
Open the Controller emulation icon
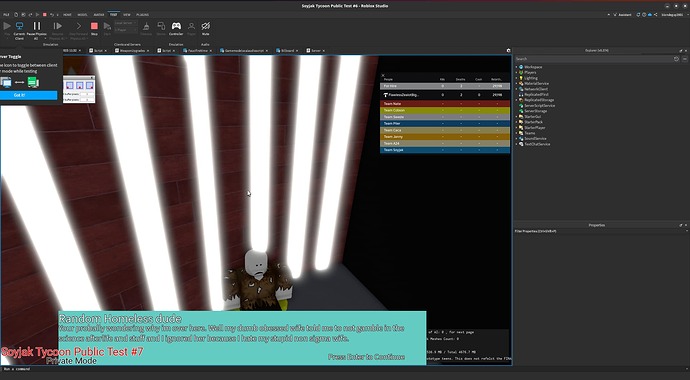(x=176, y=26)
